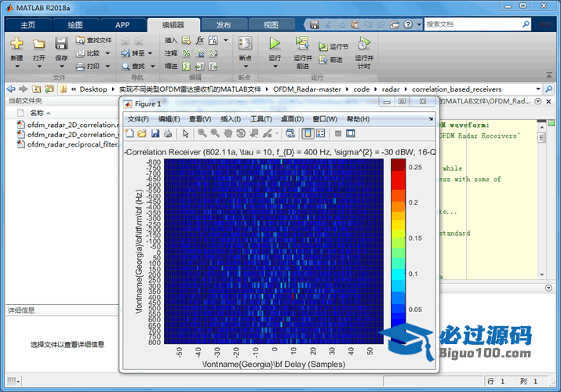Image resolution: width=561 pixels, height=392 pixels.
Task: Toggle Edit Plot arrow tool in Figure 1
Action: tap(185, 133)
